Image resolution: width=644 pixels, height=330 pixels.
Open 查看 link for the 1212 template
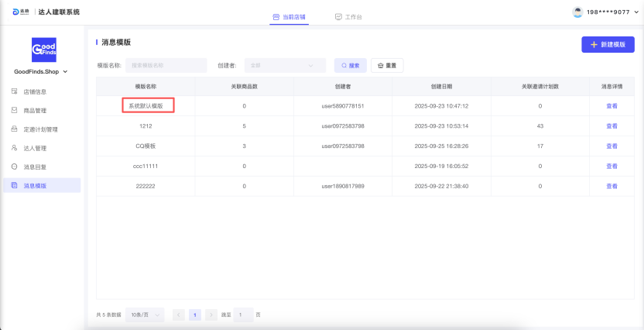611,125
